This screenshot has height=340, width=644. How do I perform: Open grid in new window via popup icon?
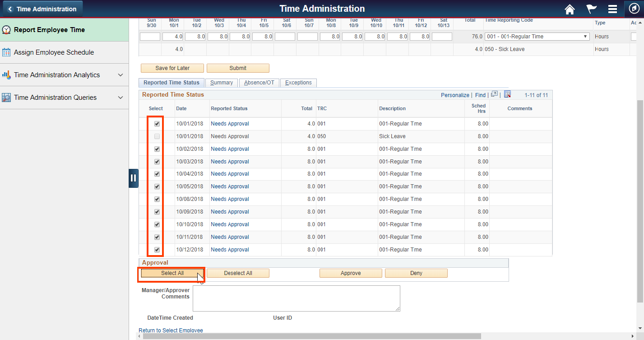pos(494,94)
